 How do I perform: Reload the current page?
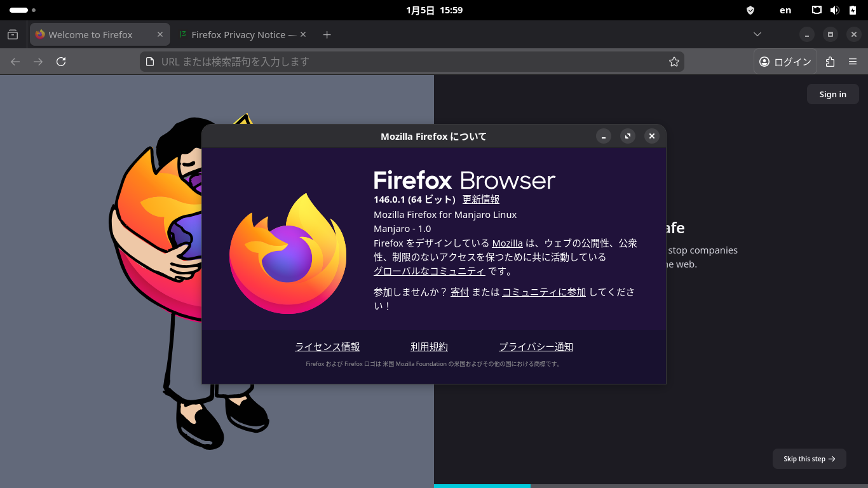coord(61,62)
